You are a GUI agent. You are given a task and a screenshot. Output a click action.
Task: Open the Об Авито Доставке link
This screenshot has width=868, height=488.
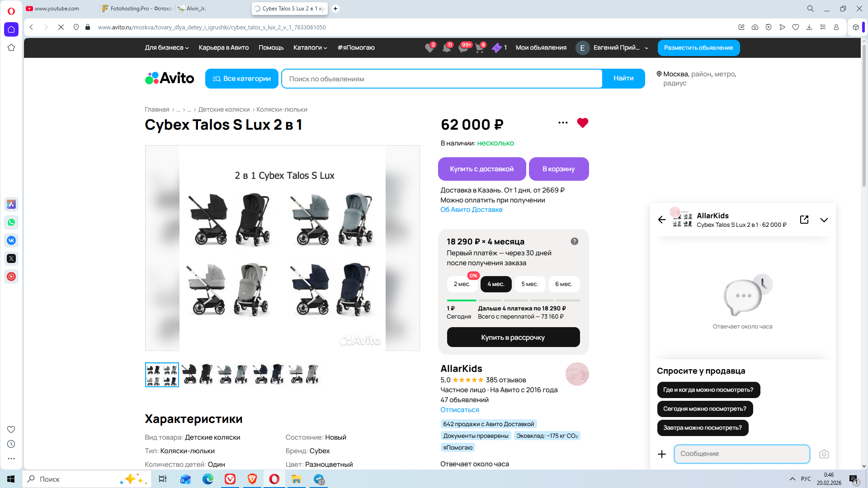tap(471, 210)
